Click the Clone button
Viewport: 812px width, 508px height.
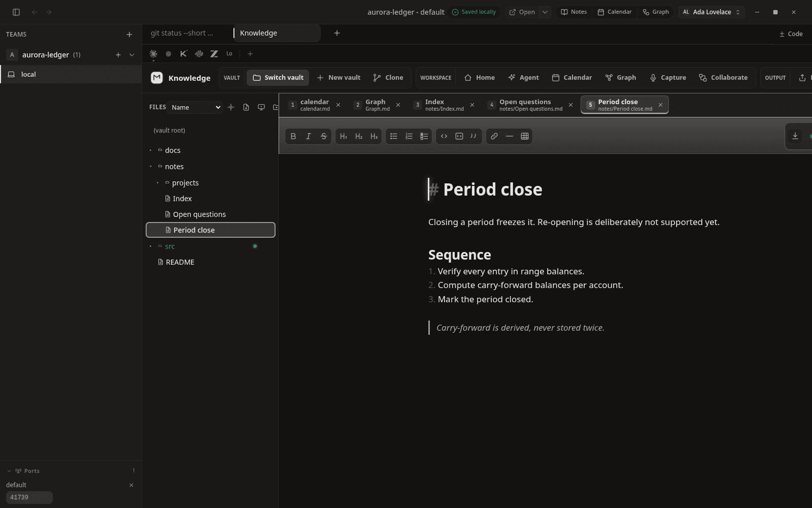pos(388,78)
